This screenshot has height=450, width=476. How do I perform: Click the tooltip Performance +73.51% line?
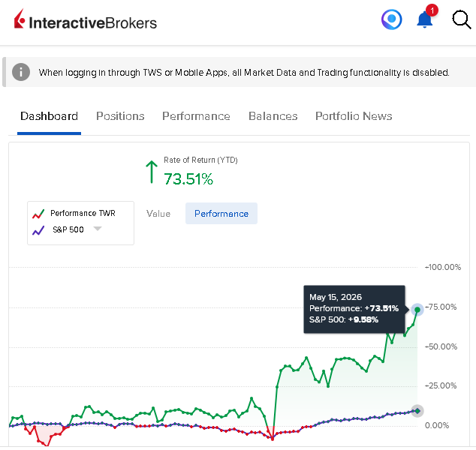point(354,308)
